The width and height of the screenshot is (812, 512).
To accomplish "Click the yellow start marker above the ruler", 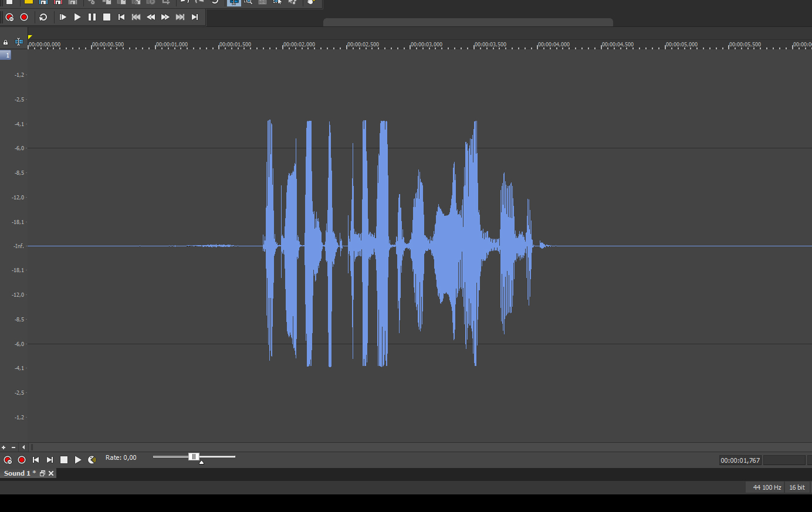I will tap(30, 38).
